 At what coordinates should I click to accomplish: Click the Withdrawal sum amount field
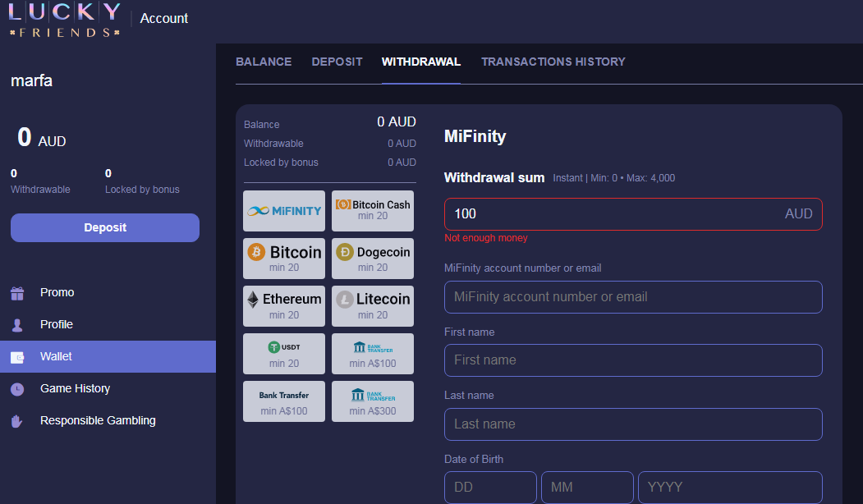[x=612, y=214]
